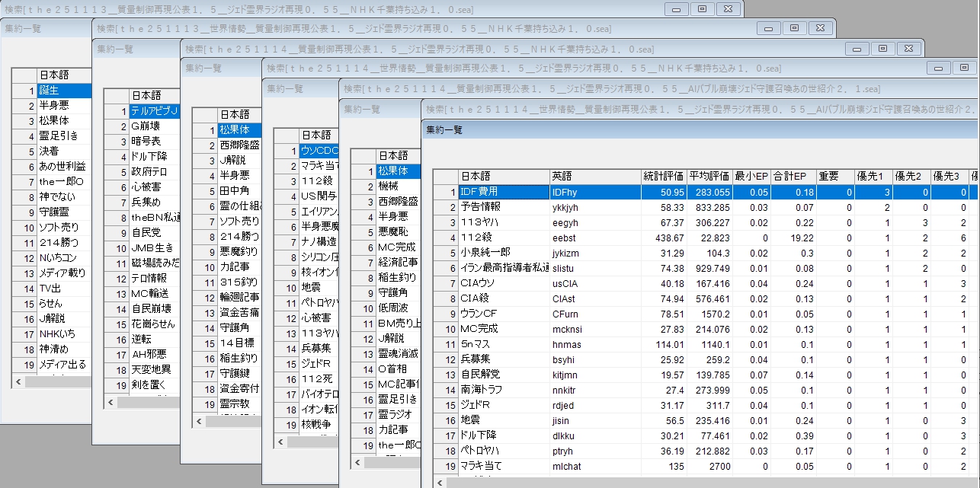
Task: Minimize the backmost the251113 質量制御 search window
Action: [675, 8]
